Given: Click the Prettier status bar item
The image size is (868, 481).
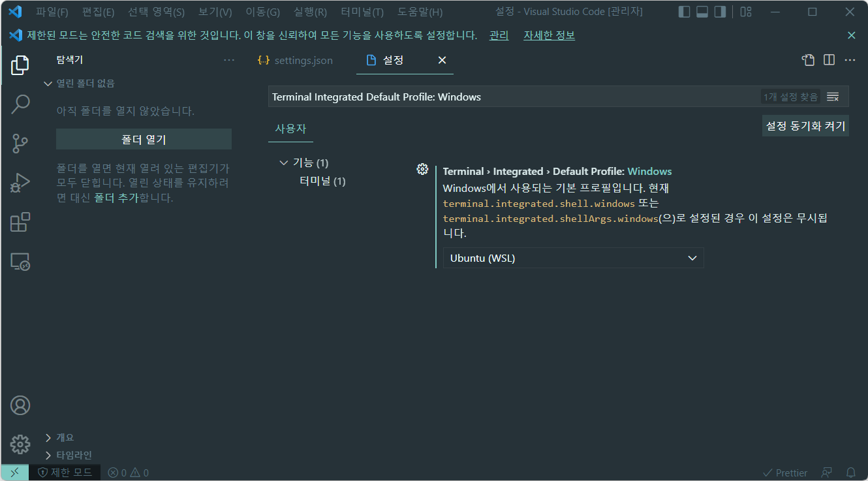Looking at the screenshot, I should tap(785, 473).
